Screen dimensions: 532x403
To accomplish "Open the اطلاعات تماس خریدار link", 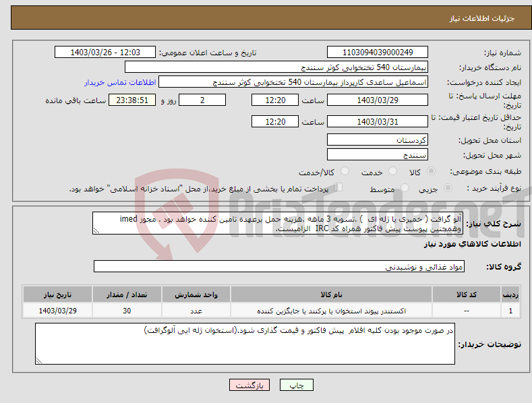I will pyautogui.click(x=120, y=82).
